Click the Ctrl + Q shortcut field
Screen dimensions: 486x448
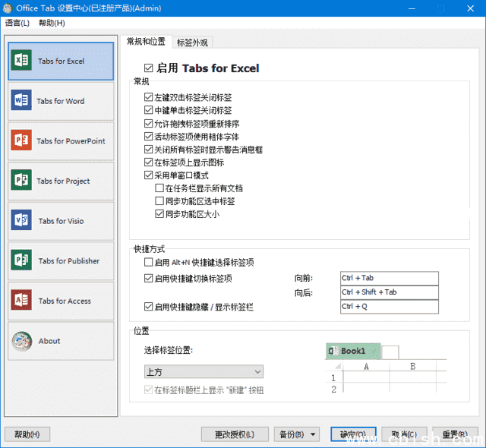point(390,307)
